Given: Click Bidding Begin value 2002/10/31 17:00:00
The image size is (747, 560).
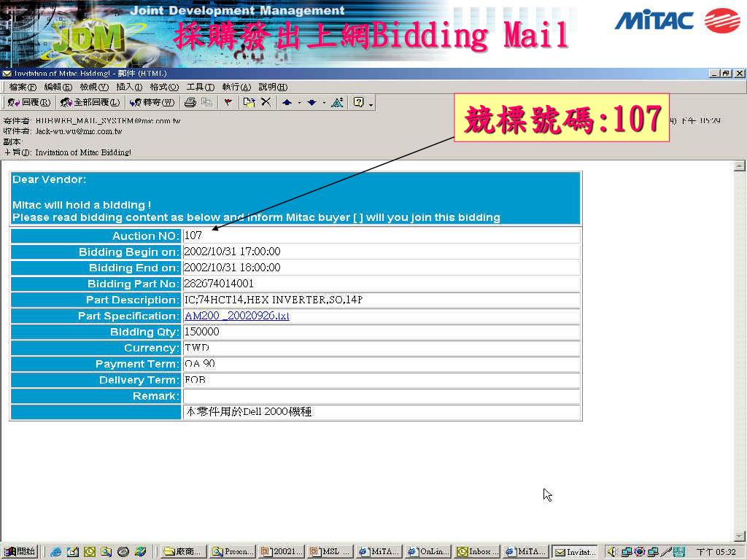Looking at the screenshot, I should tap(232, 252).
